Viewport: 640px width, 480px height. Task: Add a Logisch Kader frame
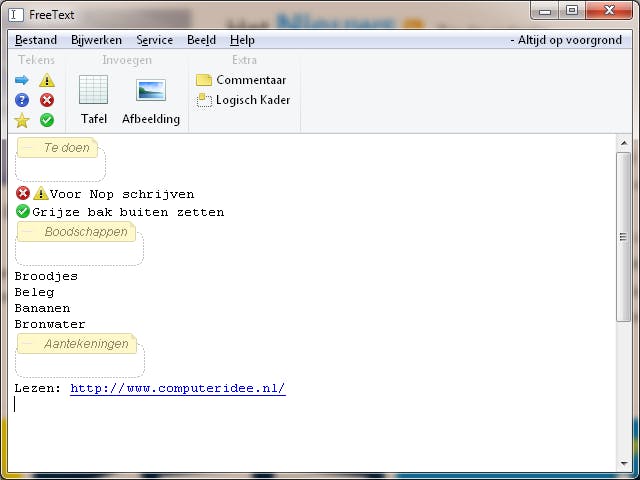coord(243,100)
